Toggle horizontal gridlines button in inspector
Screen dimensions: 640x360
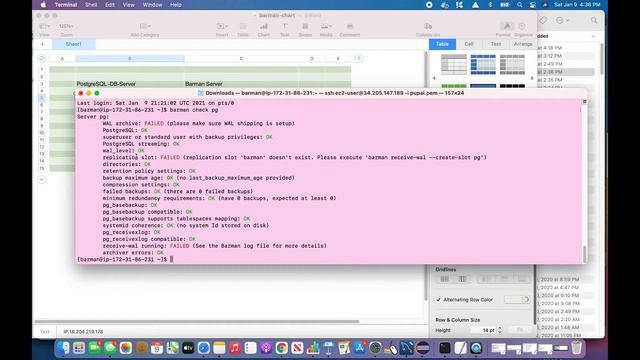click(444, 279)
